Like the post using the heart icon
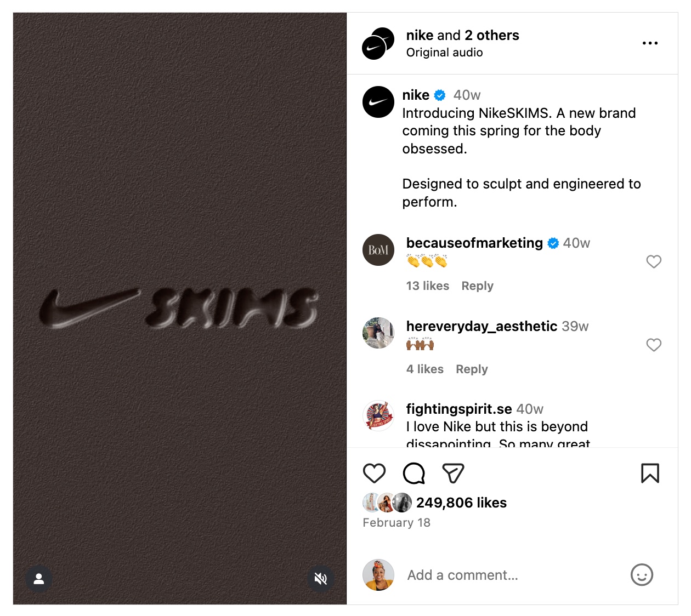The width and height of the screenshot is (691, 616). click(375, 473)
